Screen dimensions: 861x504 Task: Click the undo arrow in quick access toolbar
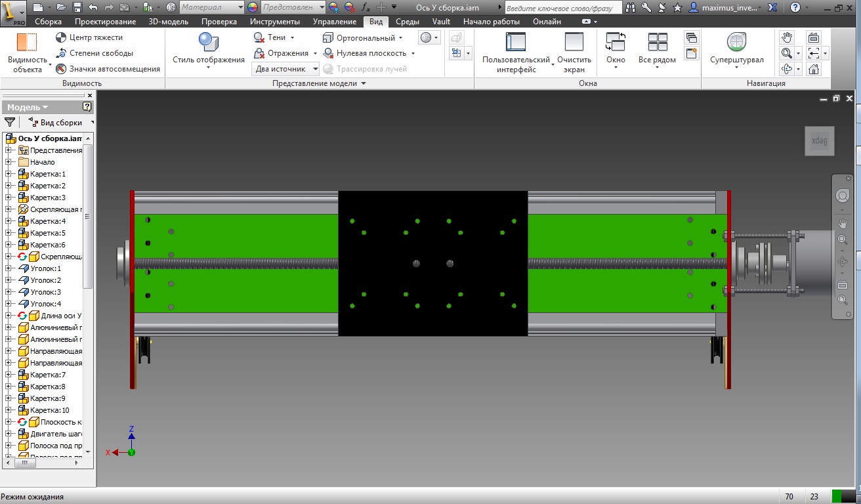[93, 7]
